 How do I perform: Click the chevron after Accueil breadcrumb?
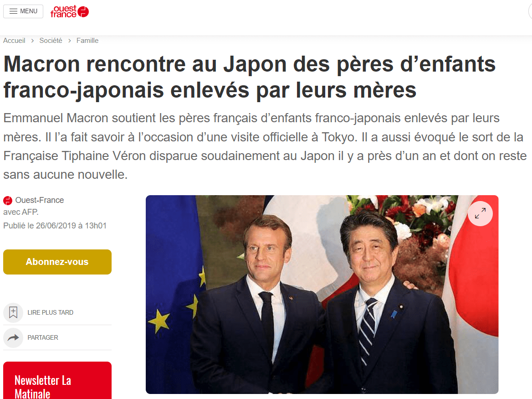[x=32, y=41]
